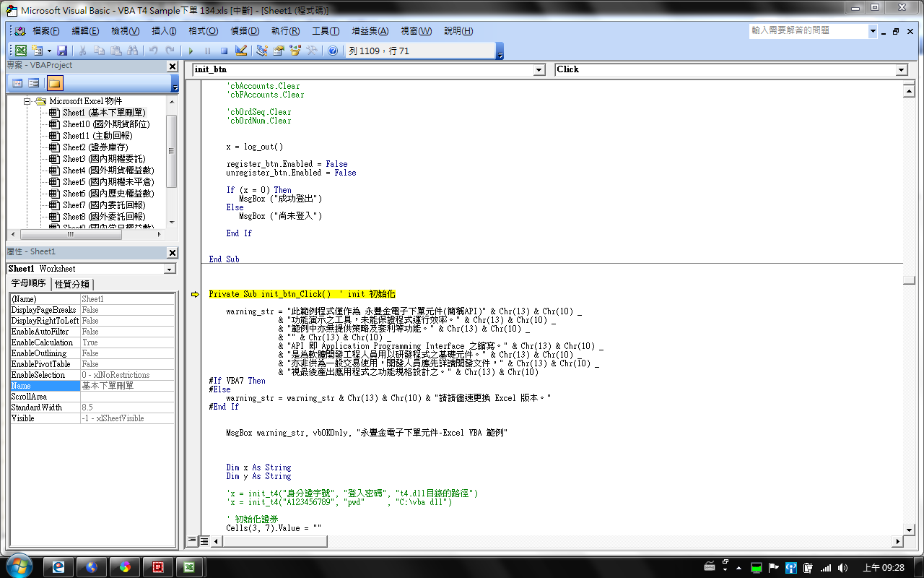924x578 pixels.
Task: Open the help question box dropdown arrow
Action: point(873,31)
